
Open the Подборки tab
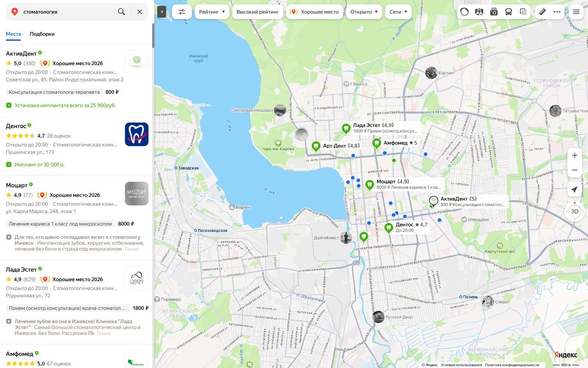tap(42, 34)
